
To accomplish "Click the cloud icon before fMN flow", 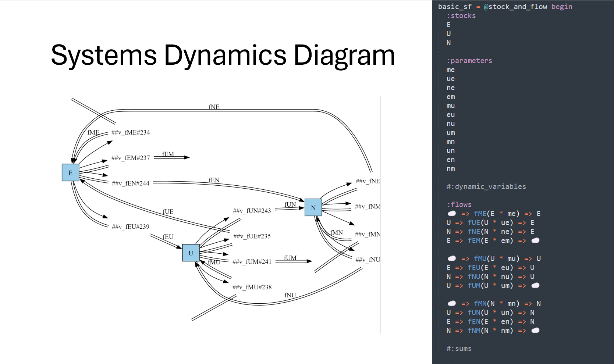I will [452, 303].
